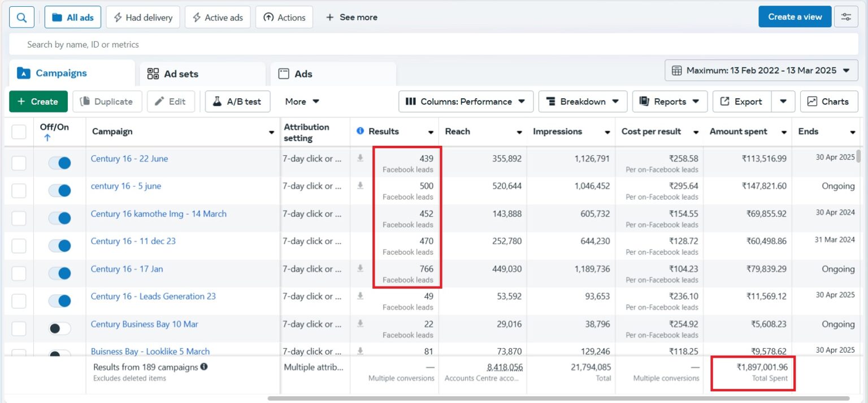Click the search by name, ID or metrics field
868x403 pixels.
tap(433, 44)
